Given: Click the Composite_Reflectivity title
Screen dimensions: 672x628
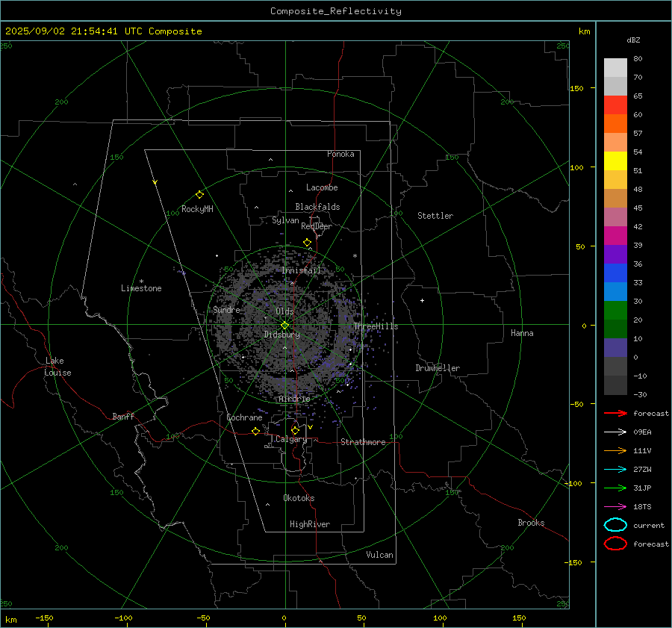Looking at the screenshot, I should tap(336, 11).
